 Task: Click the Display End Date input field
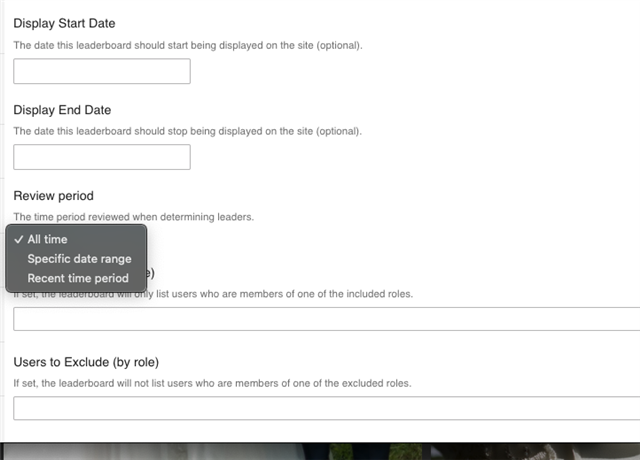102,157
